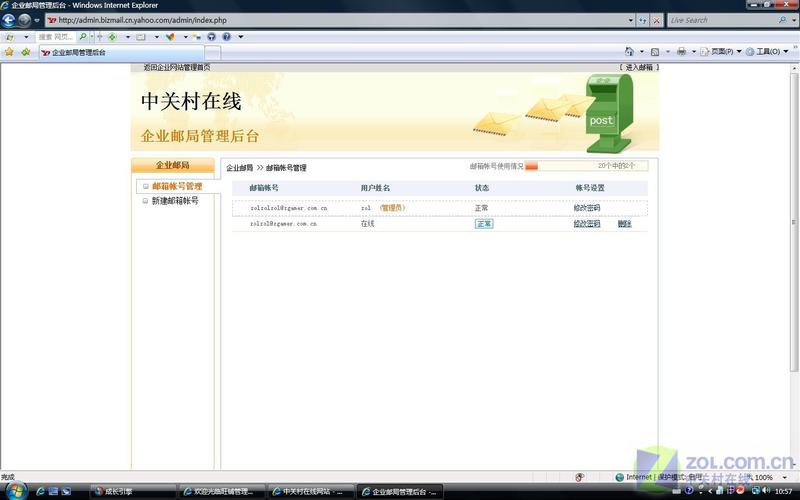Open the 页面(P) menu
Screen dimensions: 800x500
(x=720, y=52)
